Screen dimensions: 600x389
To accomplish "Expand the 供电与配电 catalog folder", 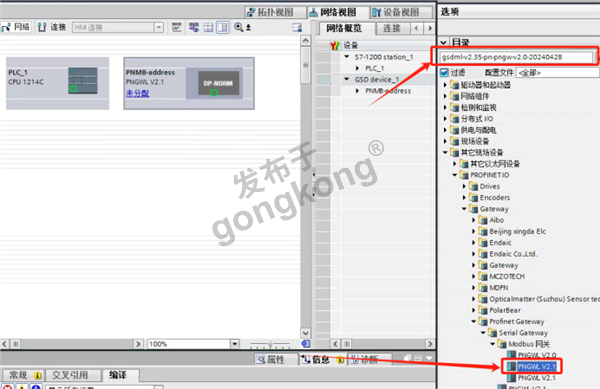I will coord(445,130).
